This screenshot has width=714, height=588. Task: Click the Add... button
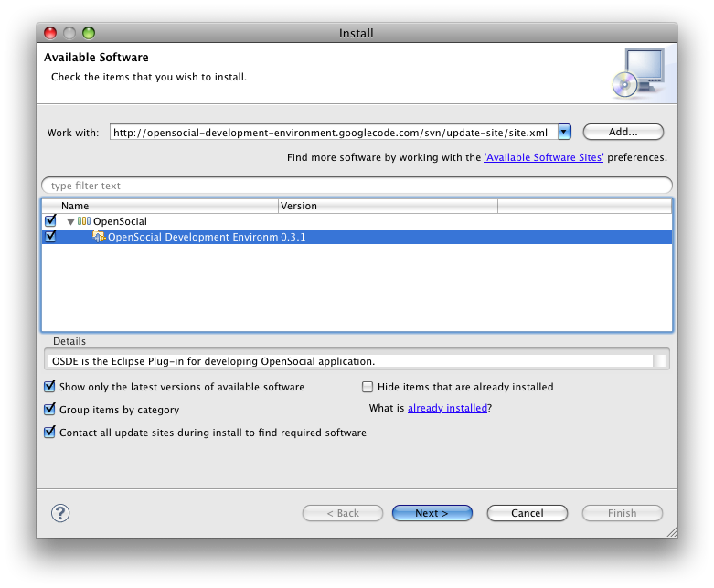click(623, 132)
